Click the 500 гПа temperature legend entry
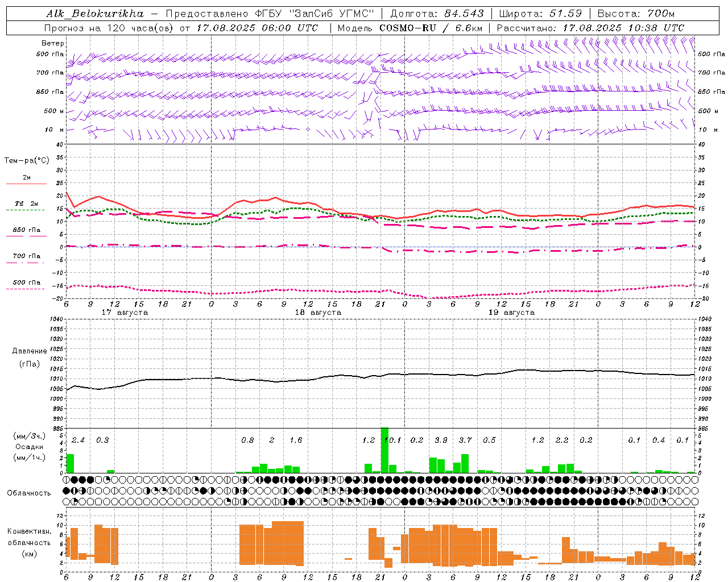The image size is (728, 582). pos(26,283)
